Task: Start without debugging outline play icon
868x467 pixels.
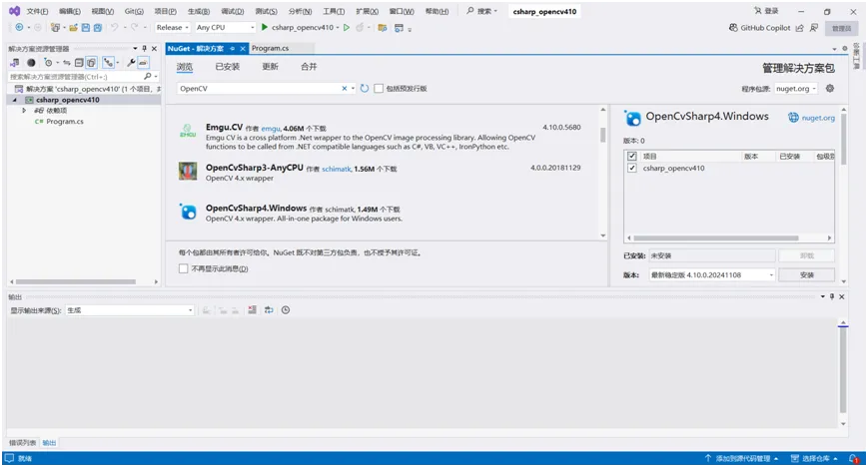Action: (347, 27)
